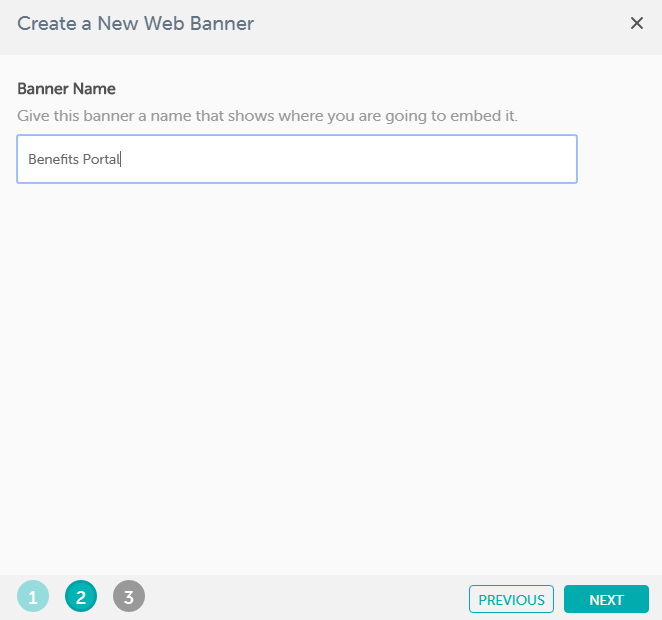Click the empty header area beside the title
Screen dimensions: 662x620
[440, 23]
